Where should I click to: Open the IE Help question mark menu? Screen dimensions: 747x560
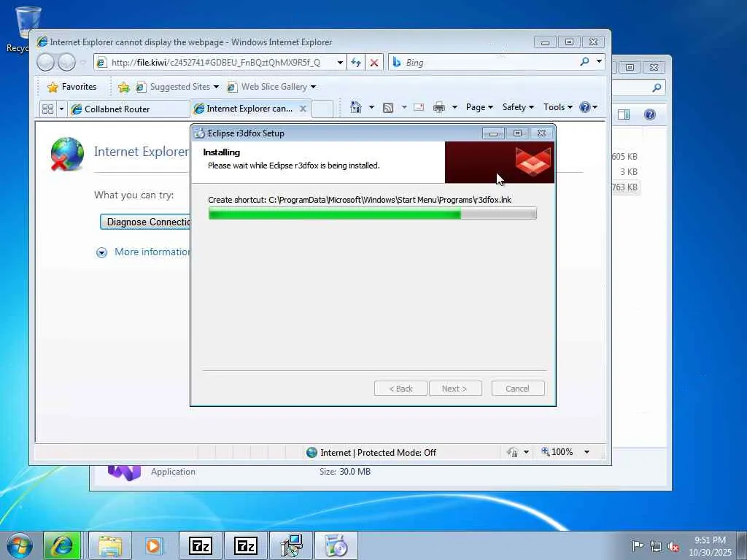588,107
